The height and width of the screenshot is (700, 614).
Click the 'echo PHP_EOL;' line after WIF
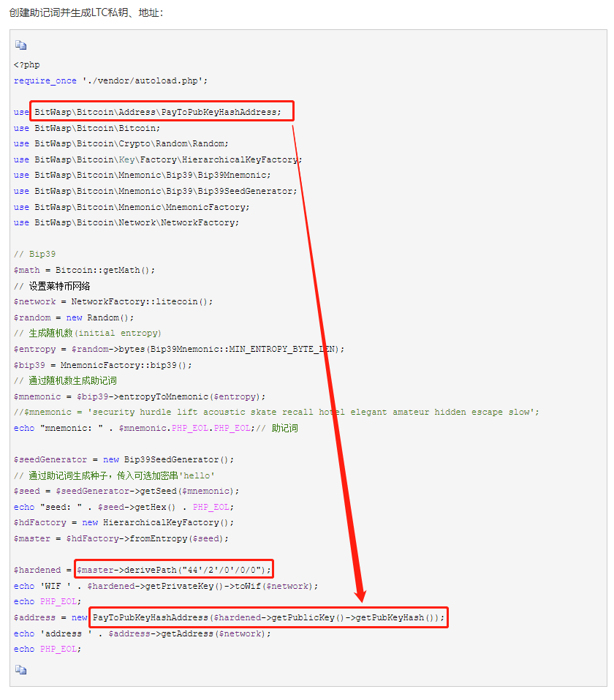[48, 602]
